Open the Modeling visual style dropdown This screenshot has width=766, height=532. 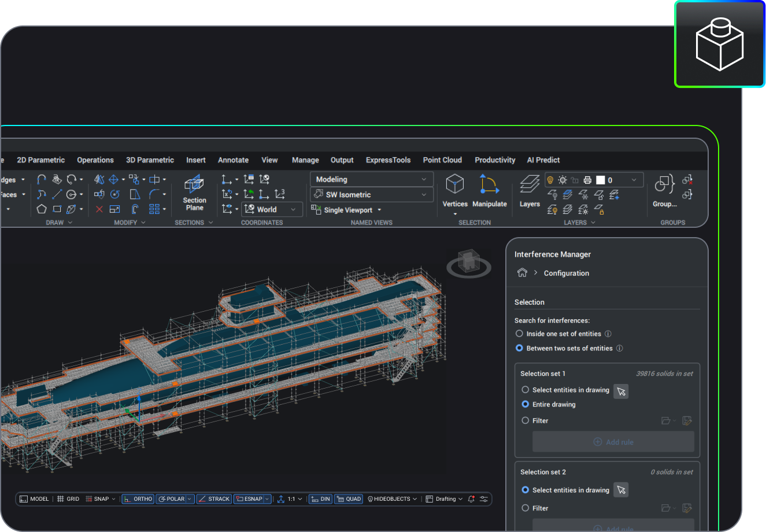point(372,179)
